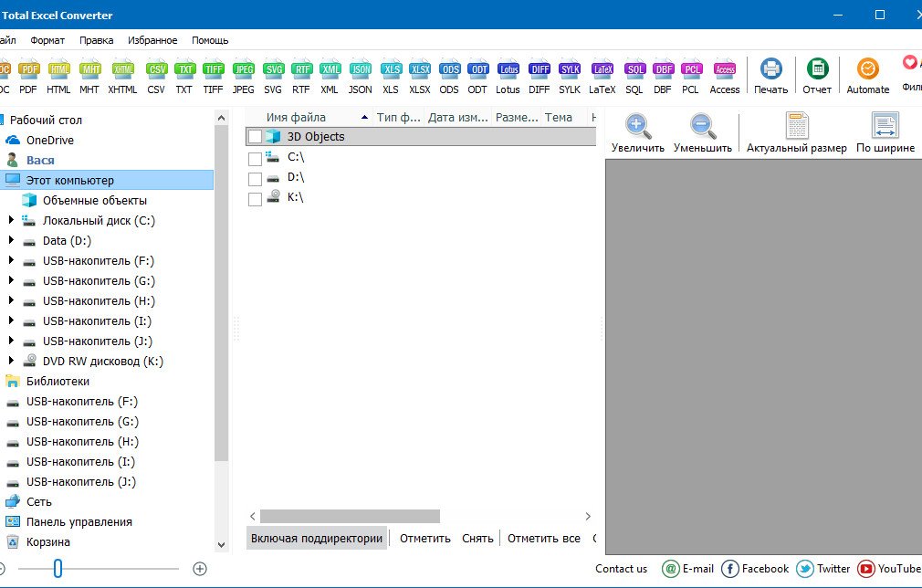Pick the ODS conversion icon

pos(449,77)
